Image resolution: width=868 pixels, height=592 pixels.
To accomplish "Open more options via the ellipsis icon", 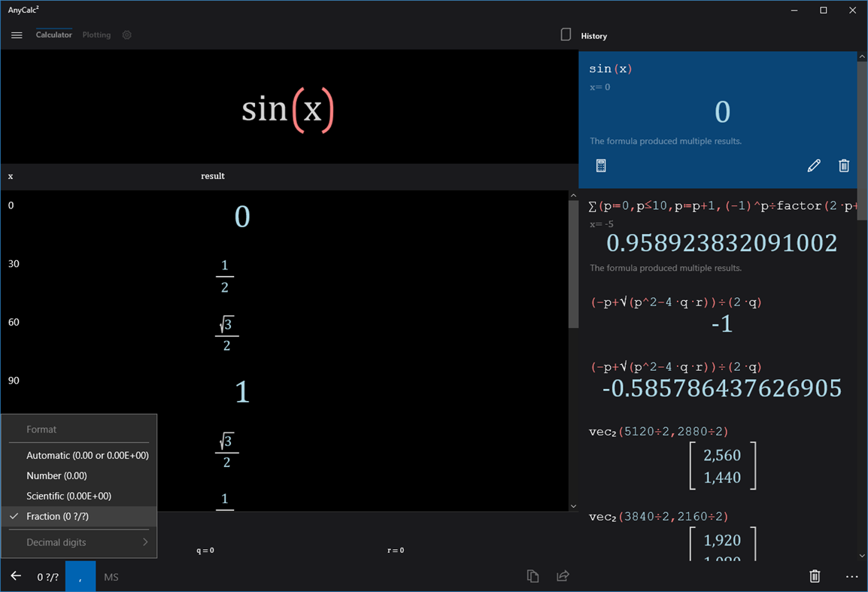I will (851, 576).
